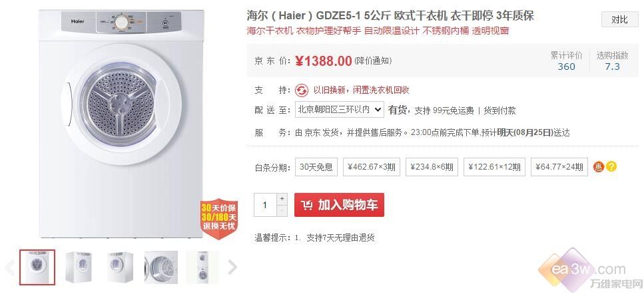Select ¥462.67×3期 installment option
The image size is (644, 296).
(x=372, y=167)
